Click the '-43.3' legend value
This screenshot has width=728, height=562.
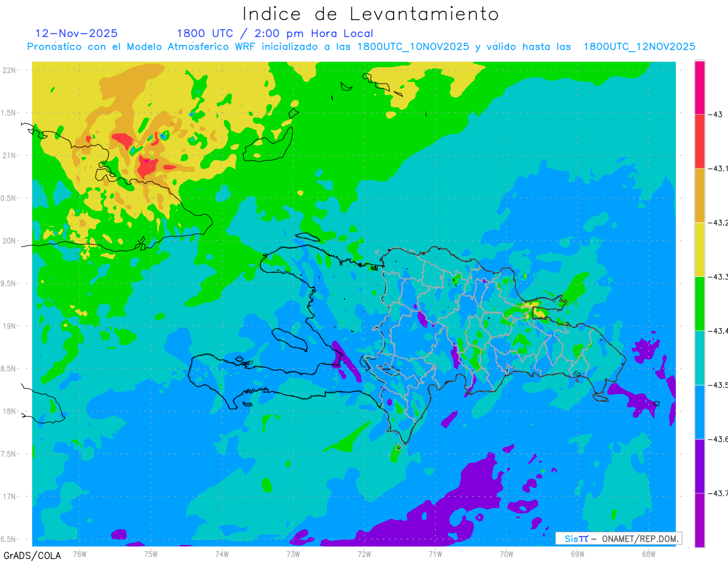pyautogui.click(x=719, y=277)
